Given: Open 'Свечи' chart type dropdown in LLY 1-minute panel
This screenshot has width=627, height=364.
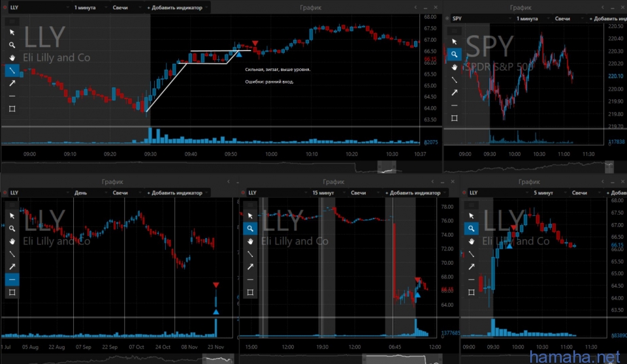Looking at the screenshot, I should pos(126,8).
